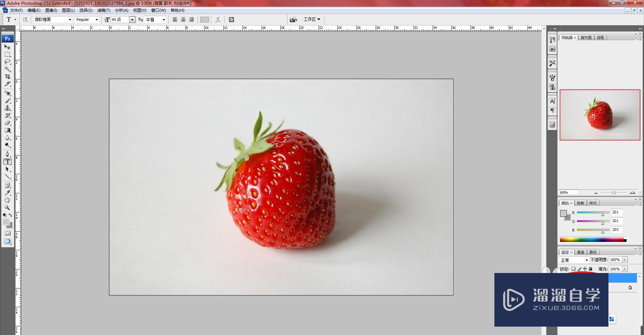Open the 60 点 font size dropdown

(132, 19)
